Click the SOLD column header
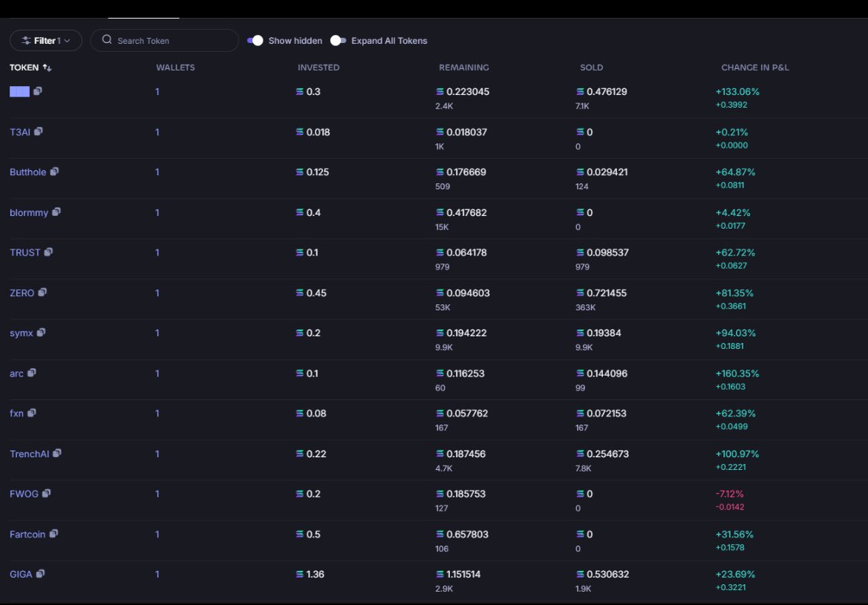This screenshot has height=605, width=868. (591, 68)
